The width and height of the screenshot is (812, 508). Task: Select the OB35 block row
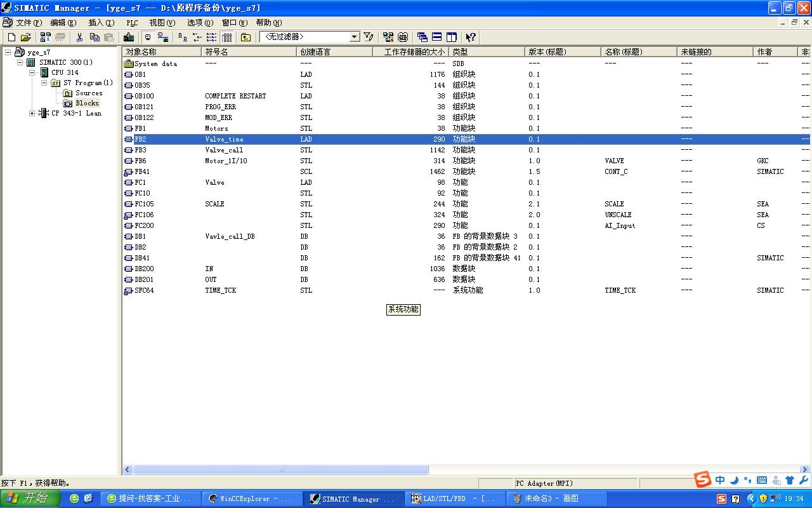coord(466,85)
